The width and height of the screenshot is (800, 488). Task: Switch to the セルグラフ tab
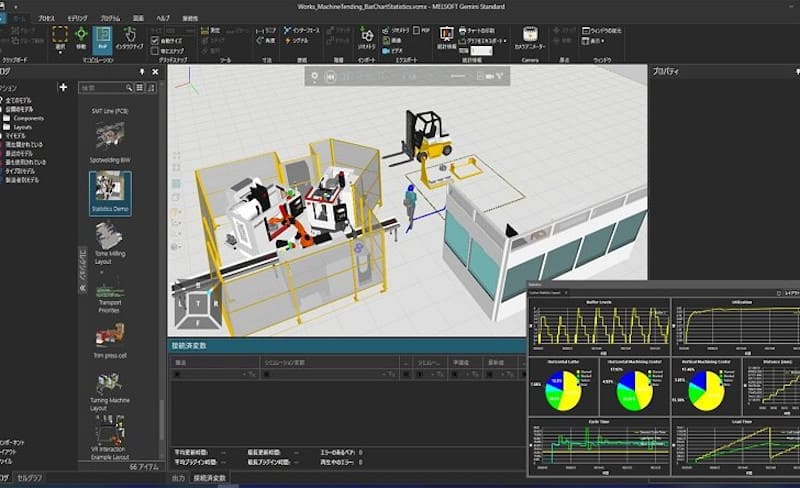30,478
